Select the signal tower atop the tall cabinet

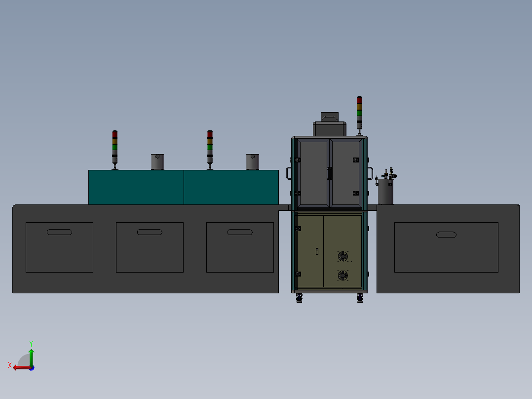pos(359,116)
